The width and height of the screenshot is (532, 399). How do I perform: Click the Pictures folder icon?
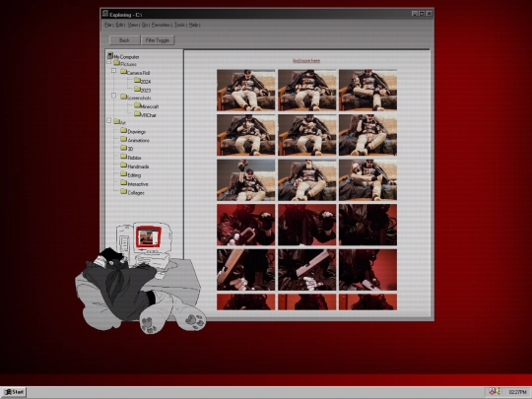coord(116,63)
